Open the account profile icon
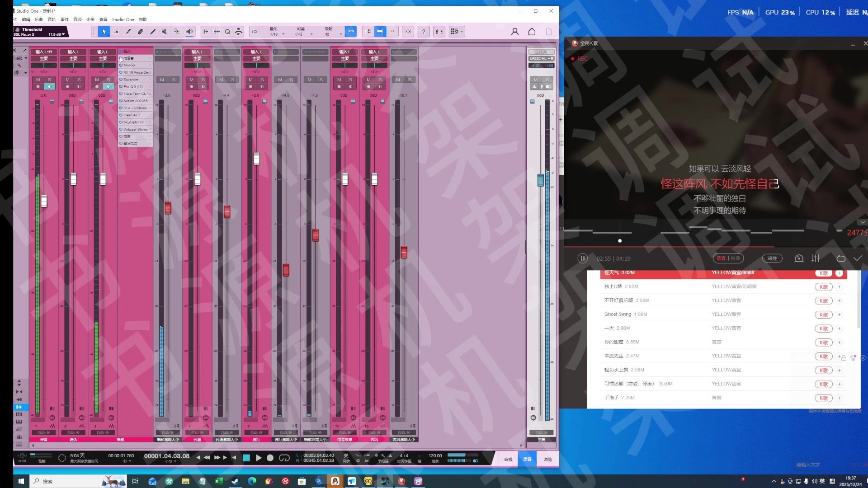The width and height of the screenshot is (868, 488). tap(515, 32)
